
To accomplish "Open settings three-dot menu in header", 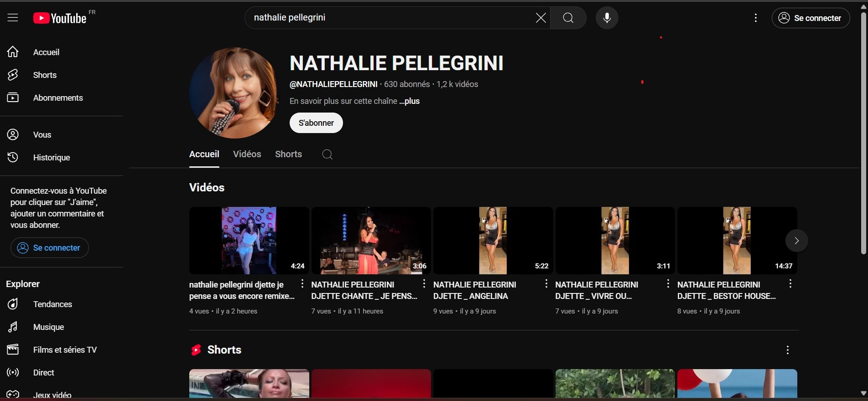I will pos(756,18).
